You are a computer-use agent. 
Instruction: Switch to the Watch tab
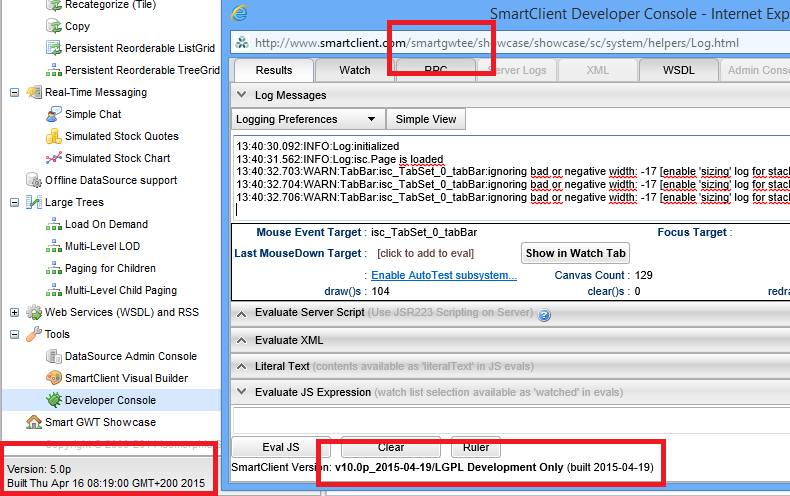tap(354, 70)
